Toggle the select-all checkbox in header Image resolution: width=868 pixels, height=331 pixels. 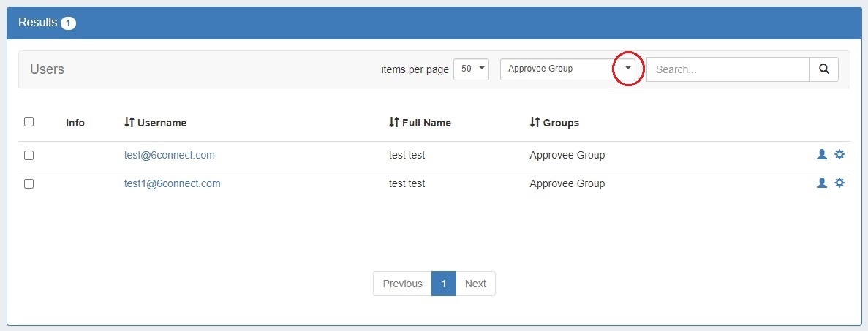tap(29, 122)
